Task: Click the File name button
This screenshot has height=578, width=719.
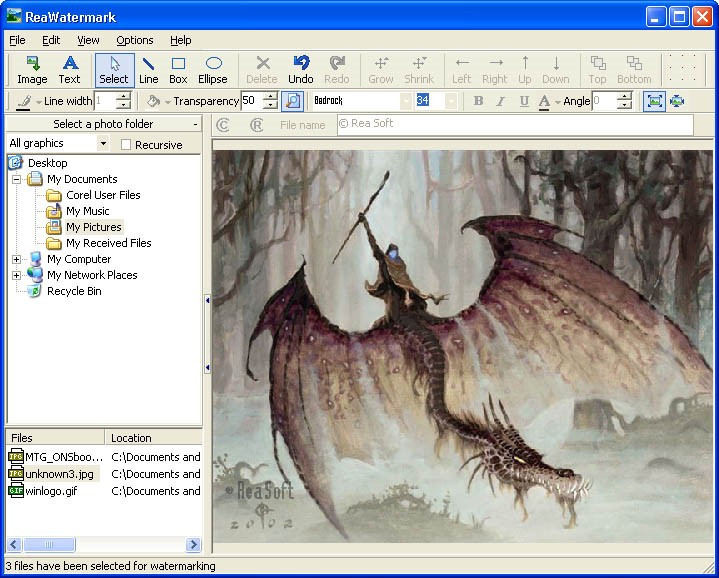Action: click(303, 125)
